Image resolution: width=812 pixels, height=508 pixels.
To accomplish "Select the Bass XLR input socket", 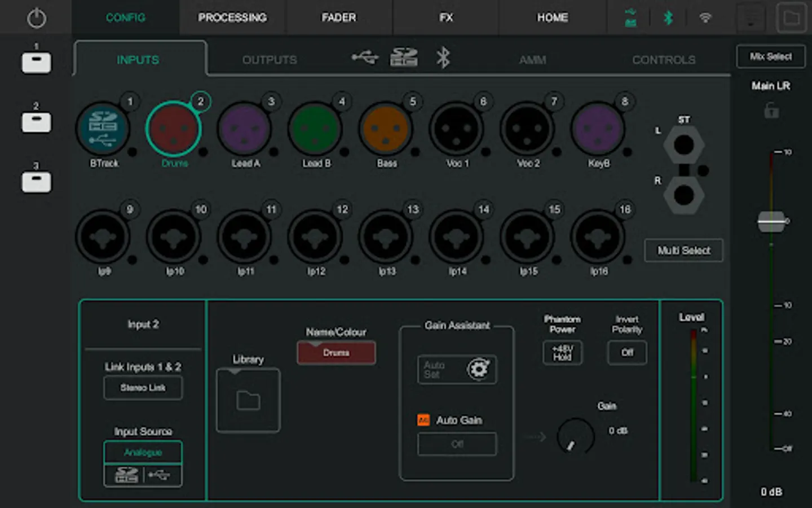I will click(386, 129).
